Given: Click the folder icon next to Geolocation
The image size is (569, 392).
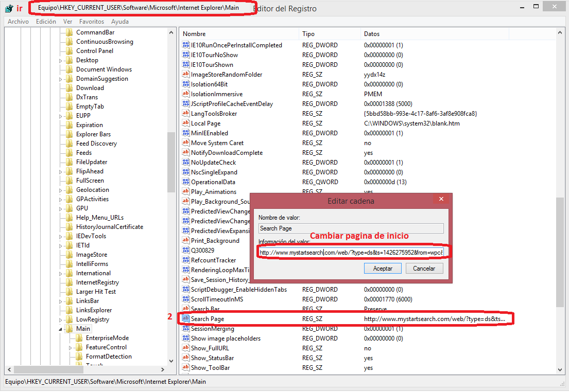Looking at the screenshot, I should (x=70, y=190).
